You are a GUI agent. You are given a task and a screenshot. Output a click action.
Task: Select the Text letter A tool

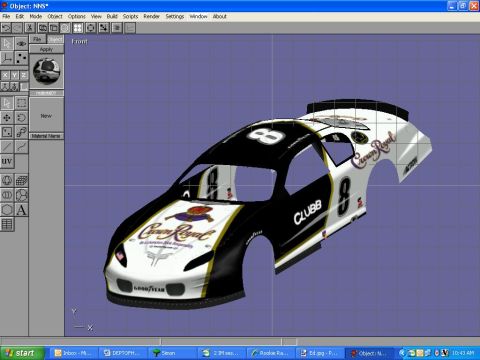point(21,210)
